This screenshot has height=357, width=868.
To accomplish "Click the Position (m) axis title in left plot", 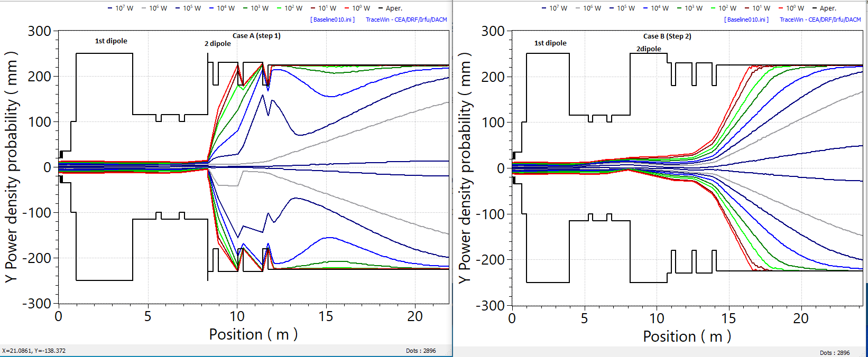I will click(253, 334).
